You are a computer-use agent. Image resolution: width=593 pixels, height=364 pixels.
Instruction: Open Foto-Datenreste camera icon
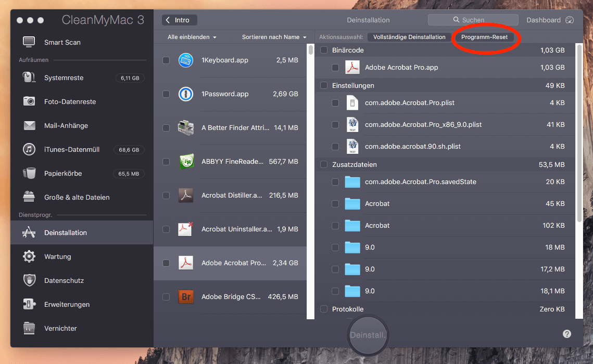coord(29,101)
